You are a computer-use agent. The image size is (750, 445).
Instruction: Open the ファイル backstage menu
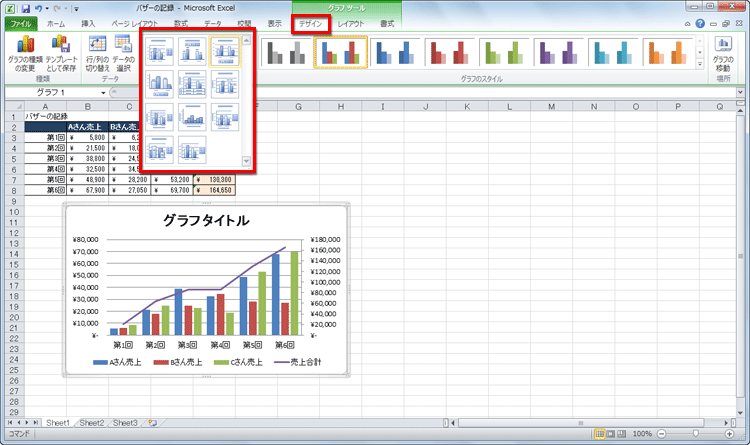(21, 22)
